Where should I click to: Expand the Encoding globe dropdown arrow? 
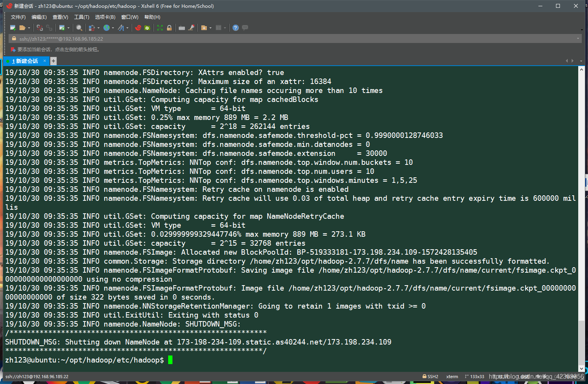[113, 28]
